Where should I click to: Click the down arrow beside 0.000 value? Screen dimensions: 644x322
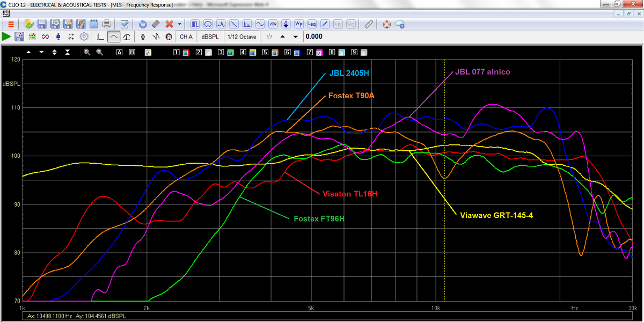(x=295, y=36)
